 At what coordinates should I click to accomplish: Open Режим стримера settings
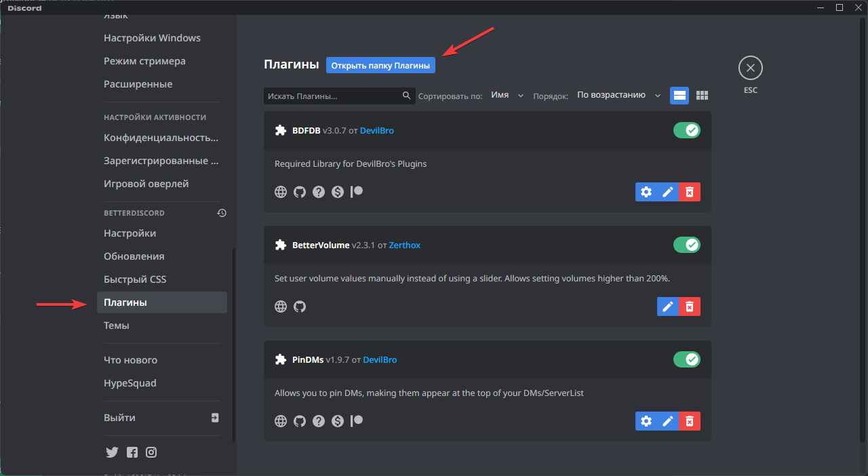[162, 61]
